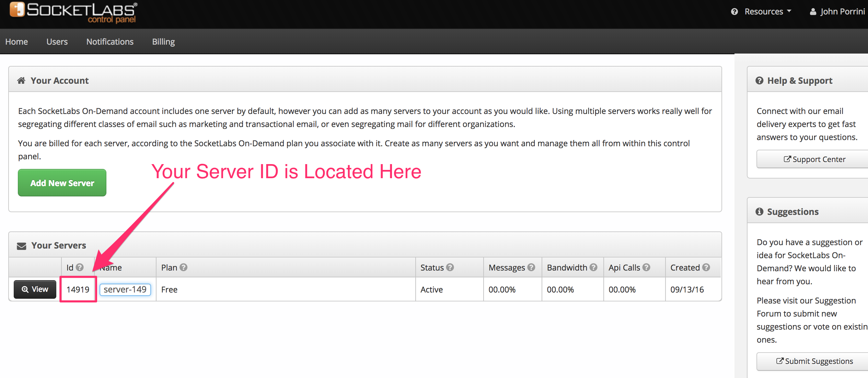Click the Your Servers panel heading
The image size is (868, 378).
tap(59, 245)
